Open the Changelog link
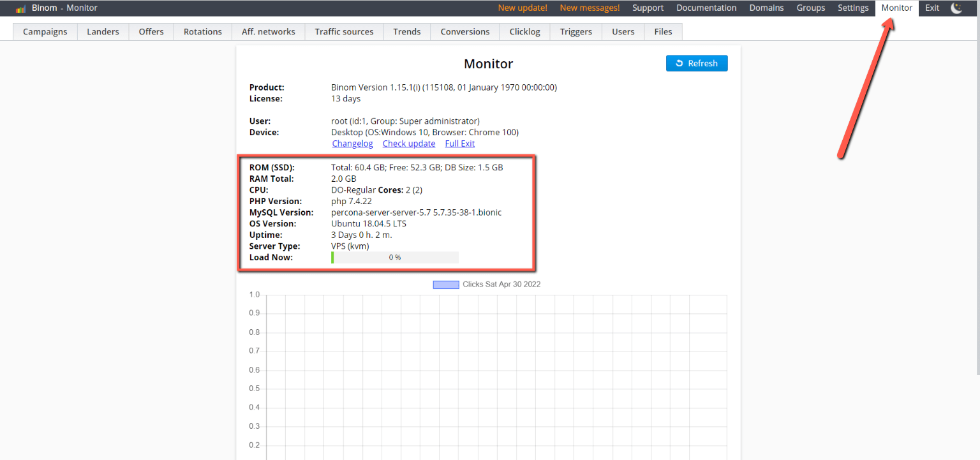 pos(352,144)
